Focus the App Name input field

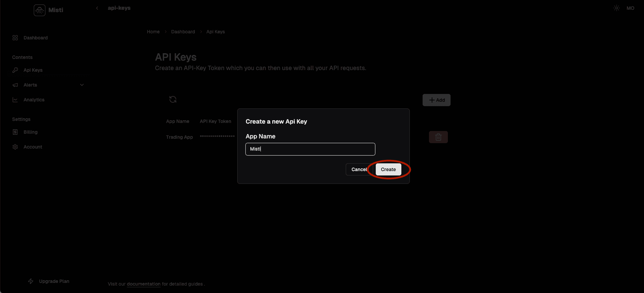click(x=310, y=149)
